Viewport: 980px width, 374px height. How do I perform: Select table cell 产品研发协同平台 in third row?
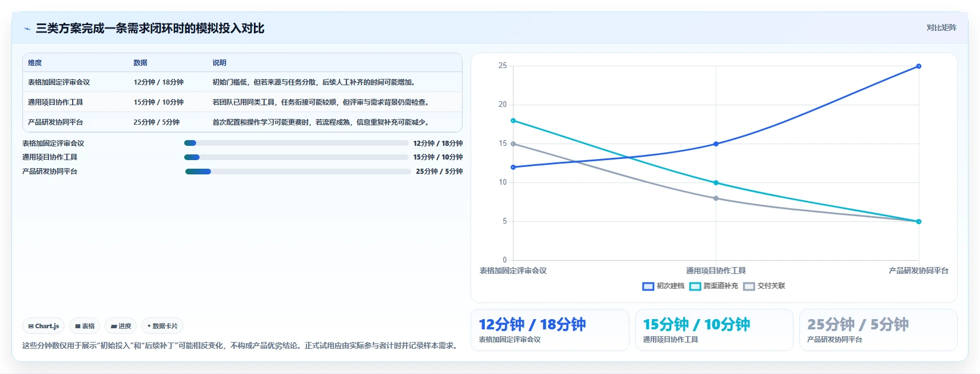click(55, 122)
